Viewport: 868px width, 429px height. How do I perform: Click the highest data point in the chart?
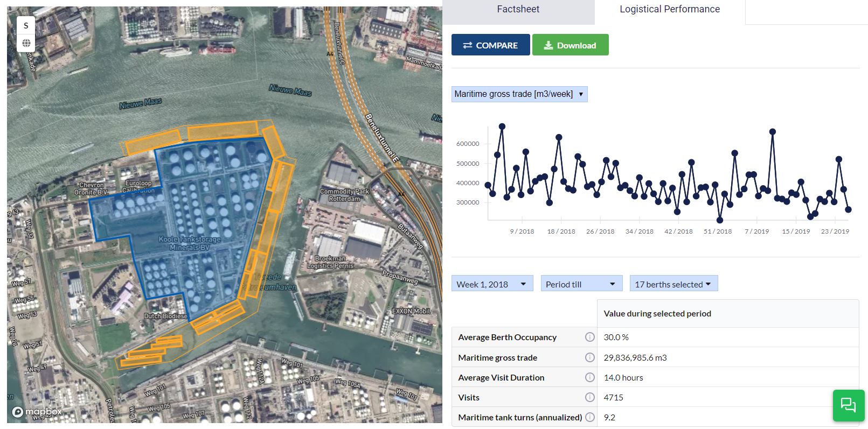502,127
